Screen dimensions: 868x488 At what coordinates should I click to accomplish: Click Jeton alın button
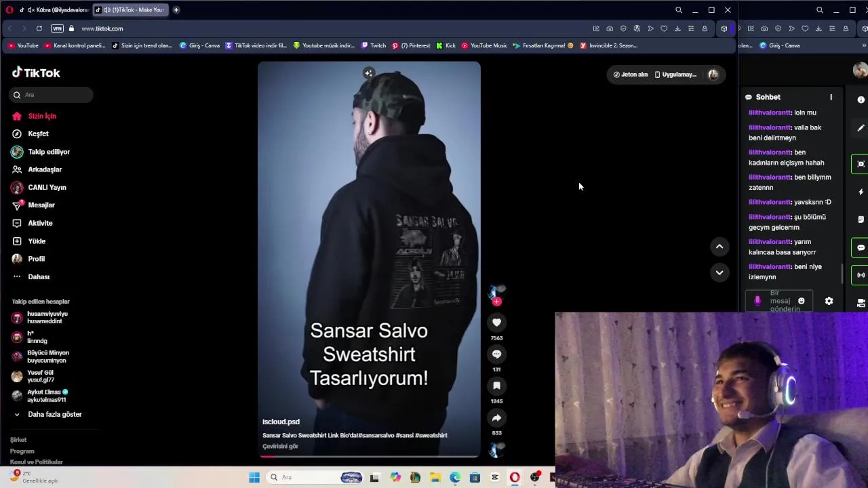[x=630, y=75]
